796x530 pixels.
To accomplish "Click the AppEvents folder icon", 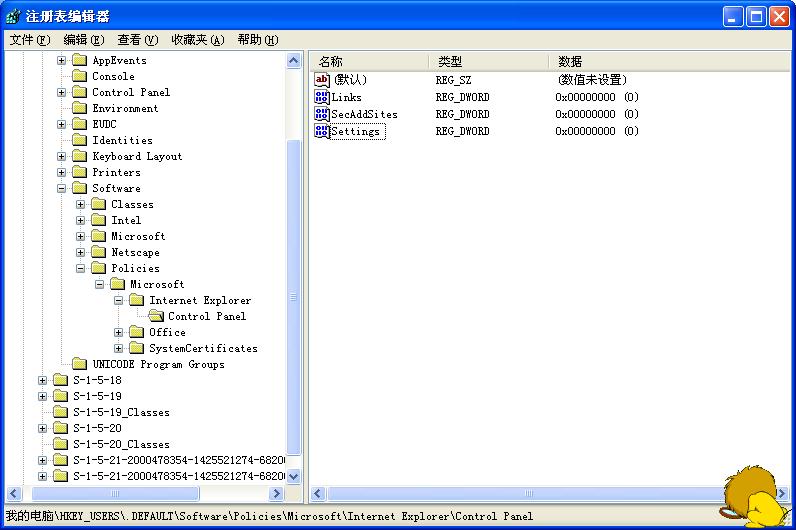I will (x=80, y=60).
